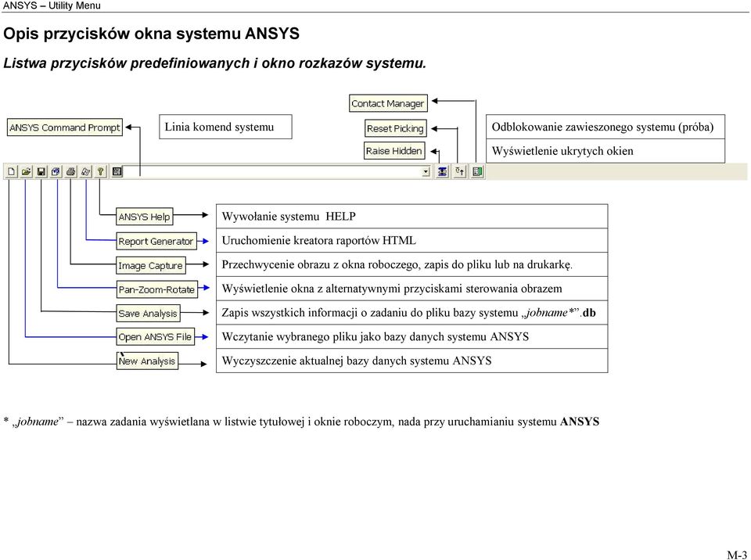
Task: Click 'Wyczyszczenie aktualnej bazy danych' row
Action: 412,361
